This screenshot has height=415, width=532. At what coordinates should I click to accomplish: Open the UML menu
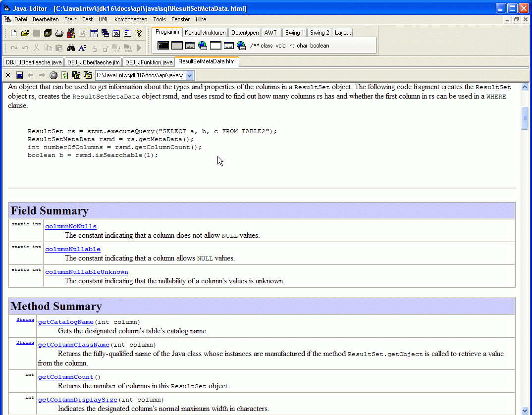click(104, 19)
